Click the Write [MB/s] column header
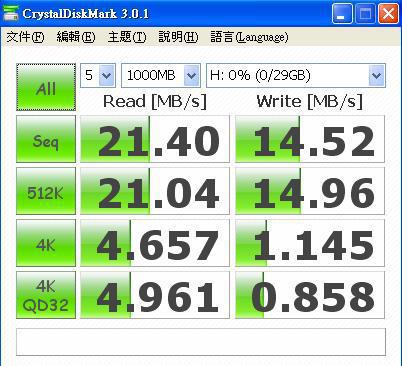Image resolution: width=402 pixels, height=366 pixels. click(310, 101)
